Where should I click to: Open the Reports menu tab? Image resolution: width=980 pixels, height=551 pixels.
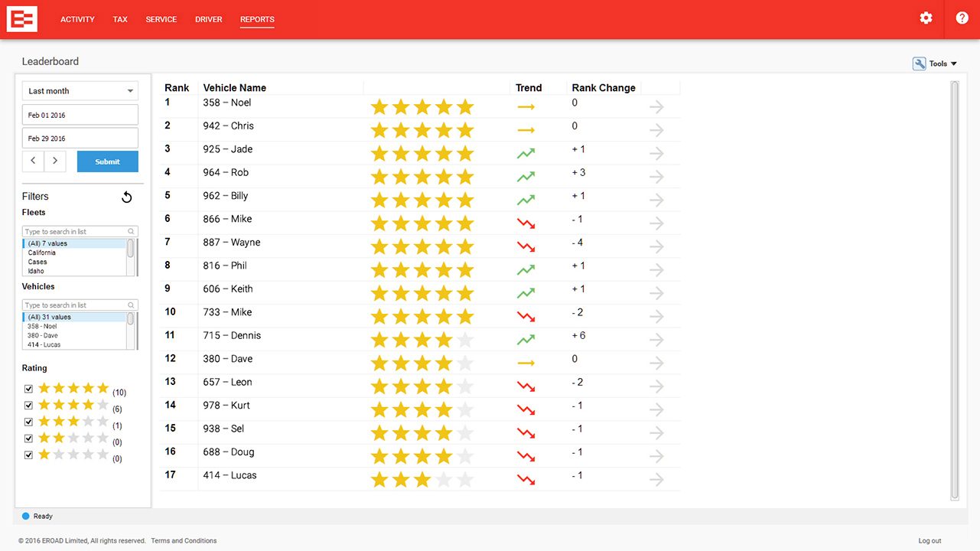click(x=257, y=19)
